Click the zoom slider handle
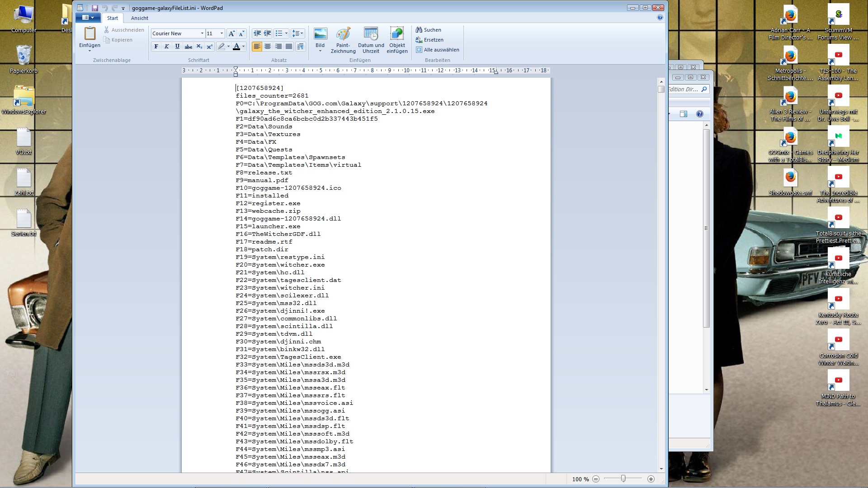The width and height of the screenshot is (868, 488). [x=623, y=479]
